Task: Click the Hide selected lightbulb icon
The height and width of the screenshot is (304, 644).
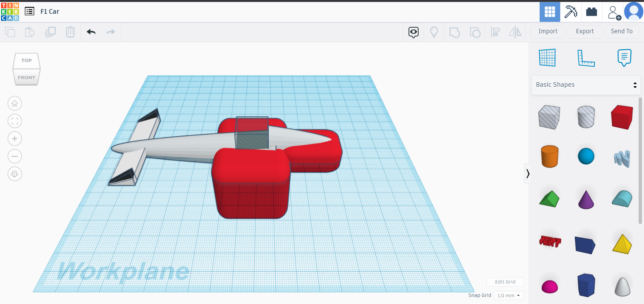Action: 434,32
